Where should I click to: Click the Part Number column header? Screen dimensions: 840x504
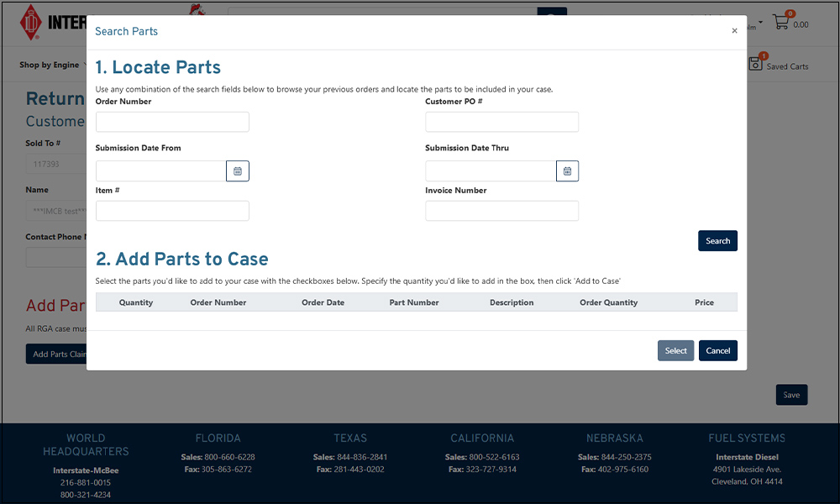(x=414, y=302)
